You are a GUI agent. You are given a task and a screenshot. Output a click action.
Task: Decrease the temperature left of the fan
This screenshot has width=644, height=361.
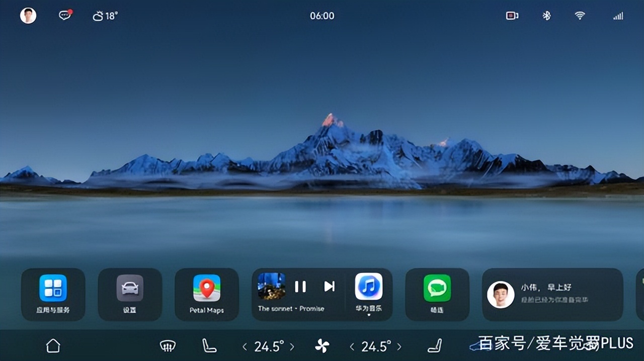(245, 346)
